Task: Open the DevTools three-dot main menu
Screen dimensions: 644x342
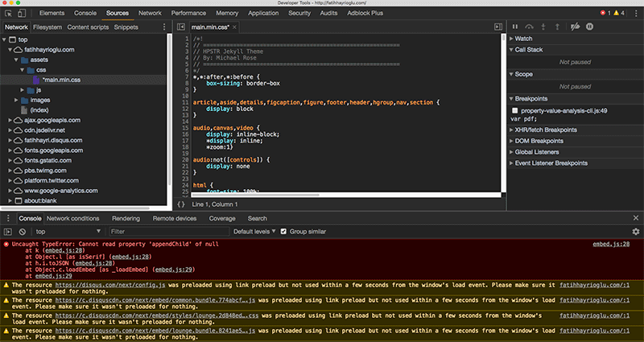Action: click(x=636, y=13)
